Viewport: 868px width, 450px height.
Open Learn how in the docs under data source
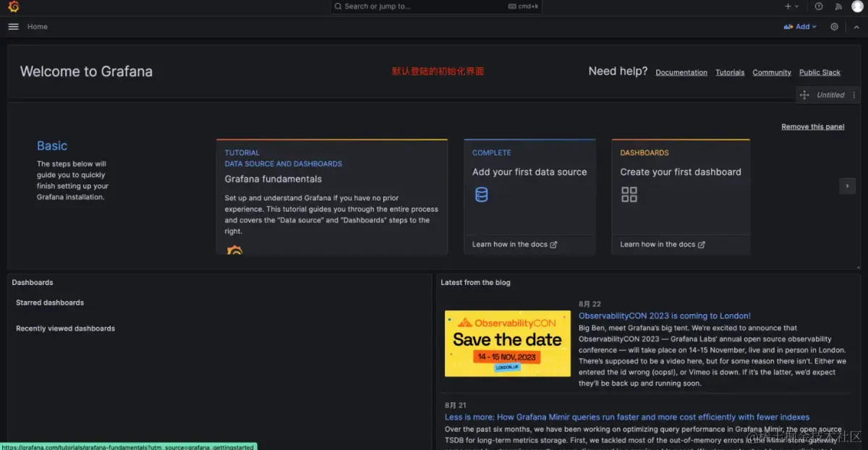[x=514, y=245]
